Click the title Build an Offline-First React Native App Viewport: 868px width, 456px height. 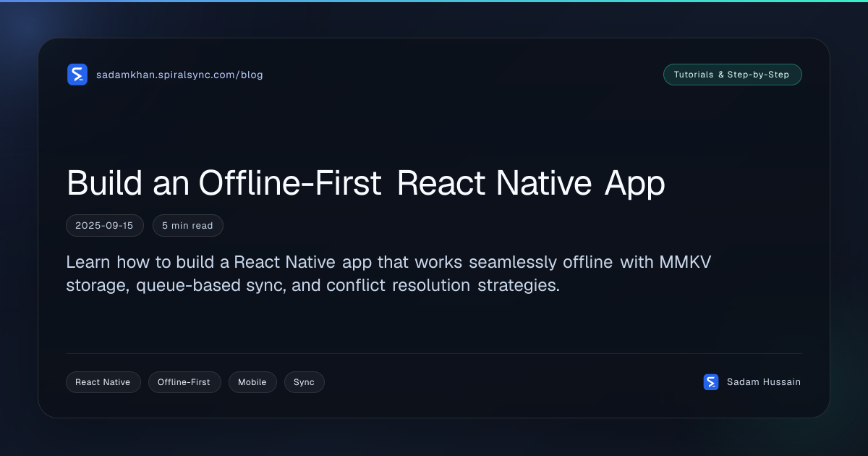366,184
